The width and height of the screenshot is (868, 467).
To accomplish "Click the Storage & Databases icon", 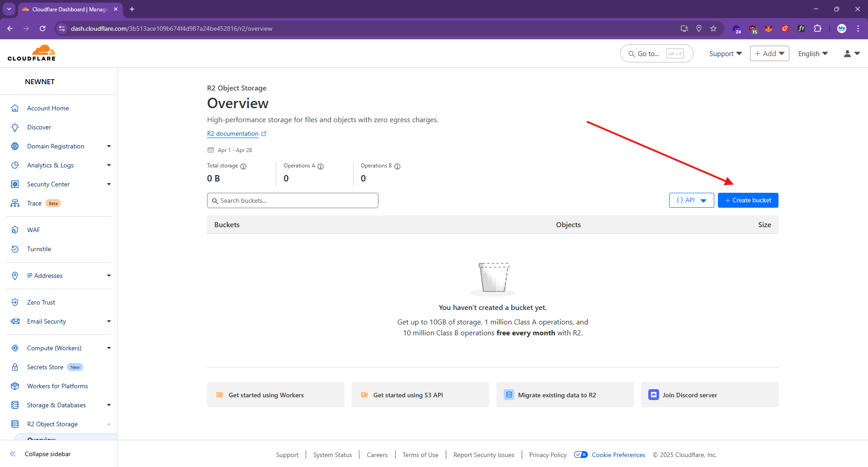I will 15,405.
